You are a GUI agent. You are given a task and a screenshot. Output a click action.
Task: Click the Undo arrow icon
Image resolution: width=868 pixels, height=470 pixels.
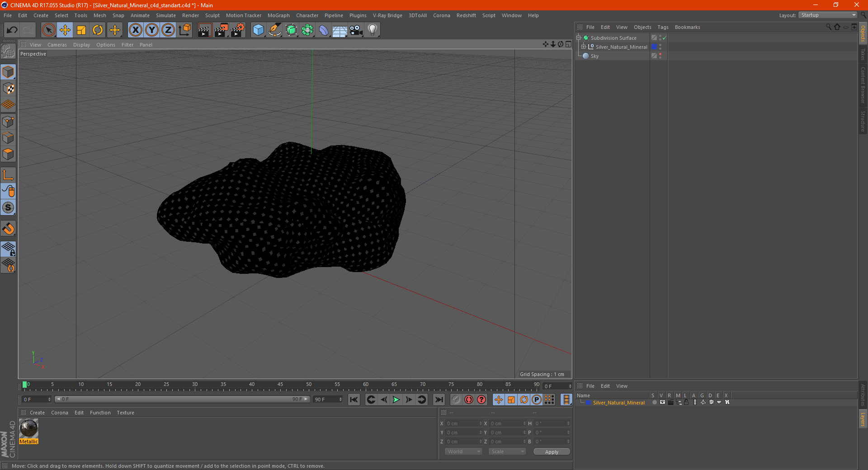pos(12,30)
